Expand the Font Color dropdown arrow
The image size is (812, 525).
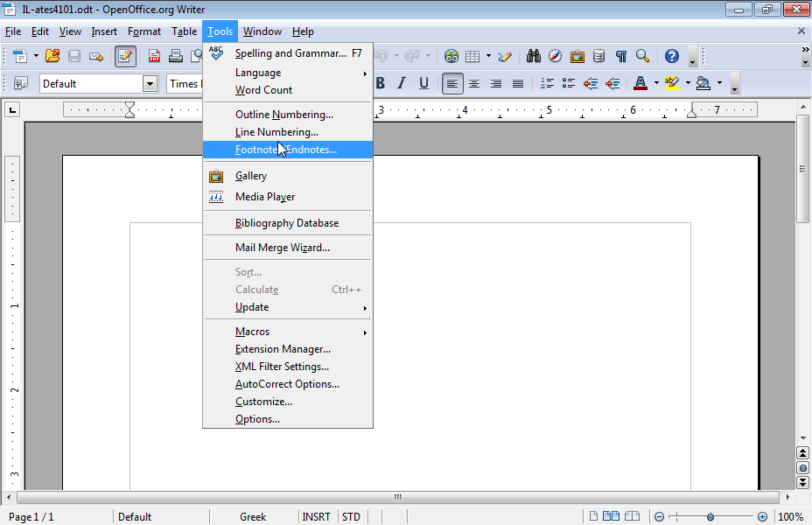point(656,83)
